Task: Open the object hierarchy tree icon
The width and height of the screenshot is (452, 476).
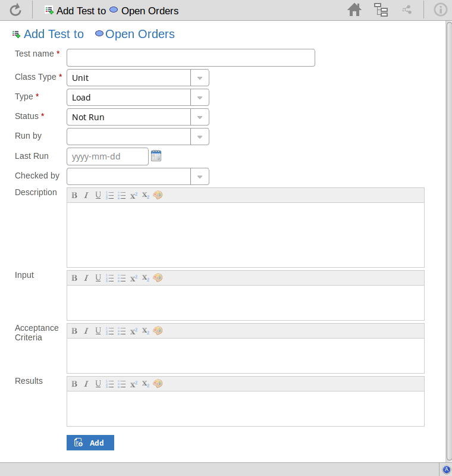Action: [381, 10]
